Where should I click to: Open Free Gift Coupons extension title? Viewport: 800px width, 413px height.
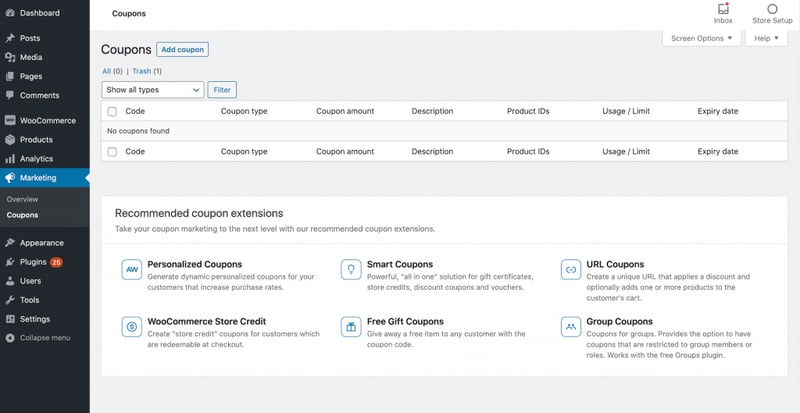click(x=405, y=322)
